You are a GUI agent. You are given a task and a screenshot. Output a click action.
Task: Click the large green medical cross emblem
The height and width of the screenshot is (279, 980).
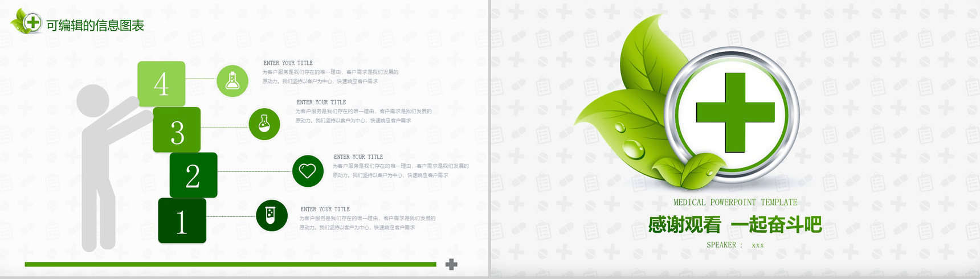pyautogui.click(x=735, y=113)
